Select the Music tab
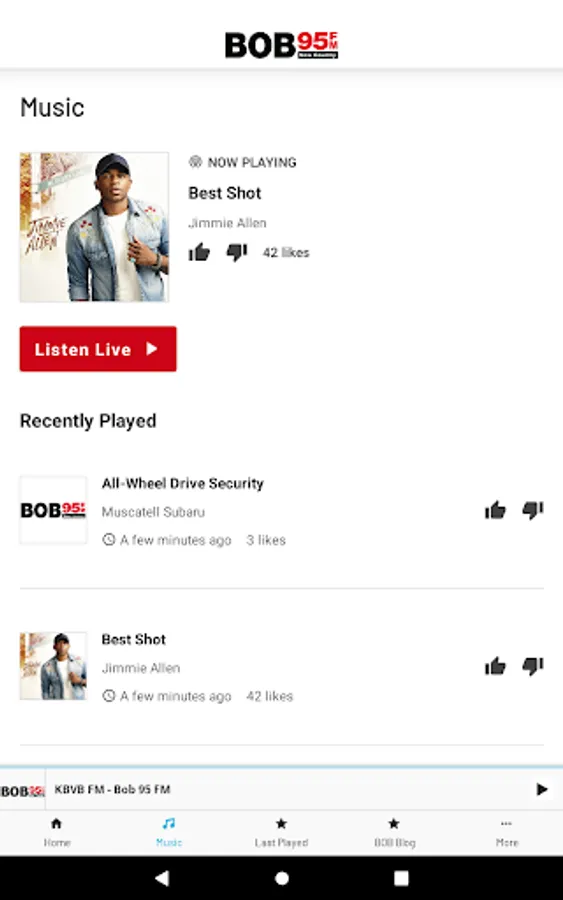 click(169, 832)
